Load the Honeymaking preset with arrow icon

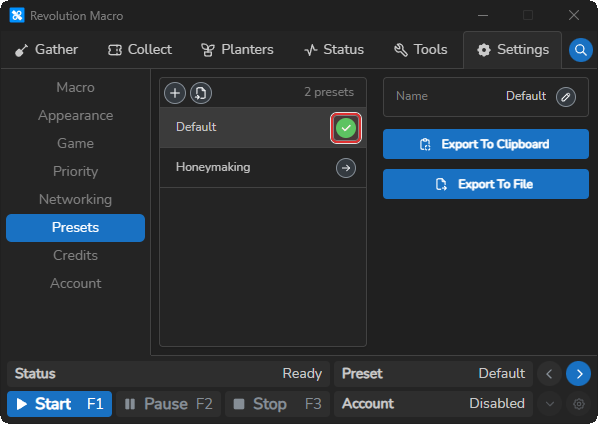[x=346, y=168]
